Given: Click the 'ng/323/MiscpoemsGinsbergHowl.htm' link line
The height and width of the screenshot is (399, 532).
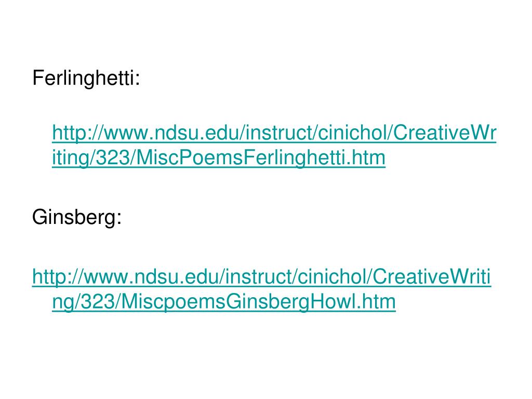Looking at the screenshot, I should click(x=224, y=302).
